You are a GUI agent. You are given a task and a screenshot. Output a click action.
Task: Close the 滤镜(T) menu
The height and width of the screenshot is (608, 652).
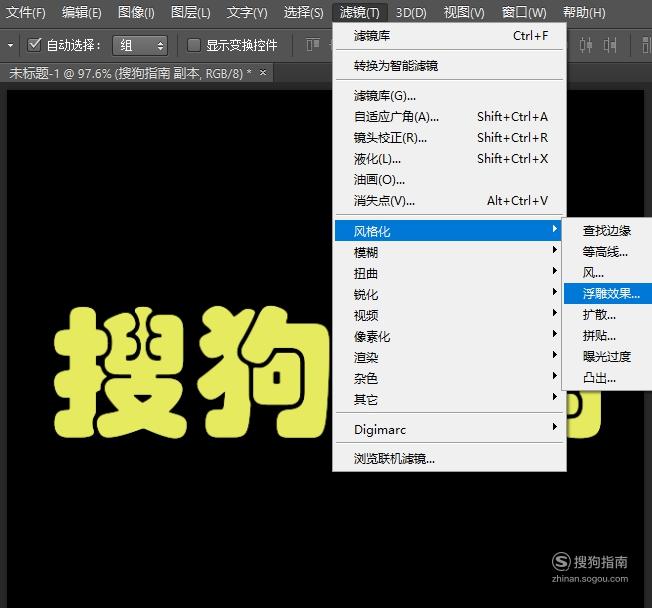(x=360, y=12)
